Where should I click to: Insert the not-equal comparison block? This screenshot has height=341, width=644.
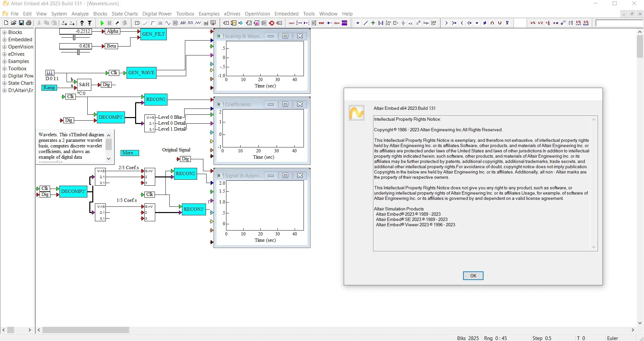pyautogui.click(x=484, y=23)
